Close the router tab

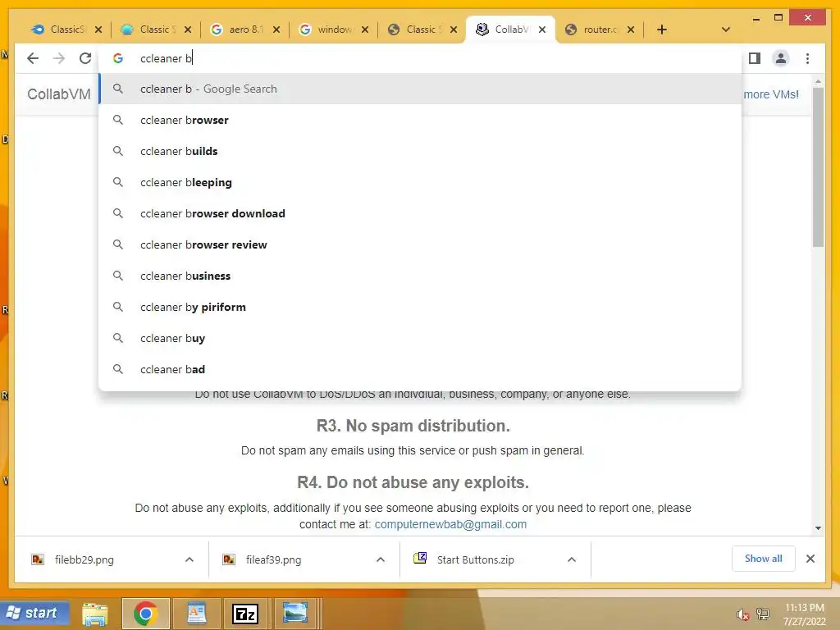click(x=631, y=30)
